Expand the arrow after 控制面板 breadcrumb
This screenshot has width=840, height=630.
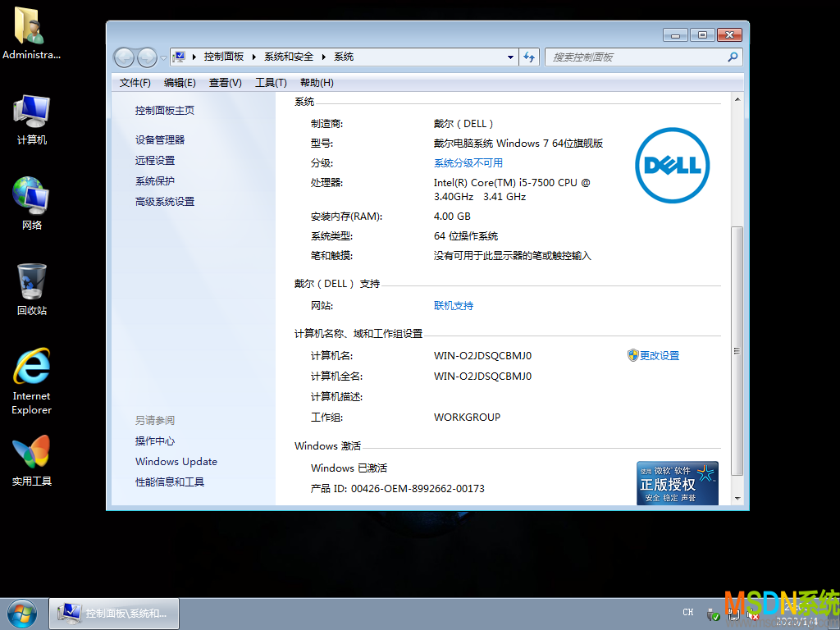pyautogui.click(x=254, y=57)
